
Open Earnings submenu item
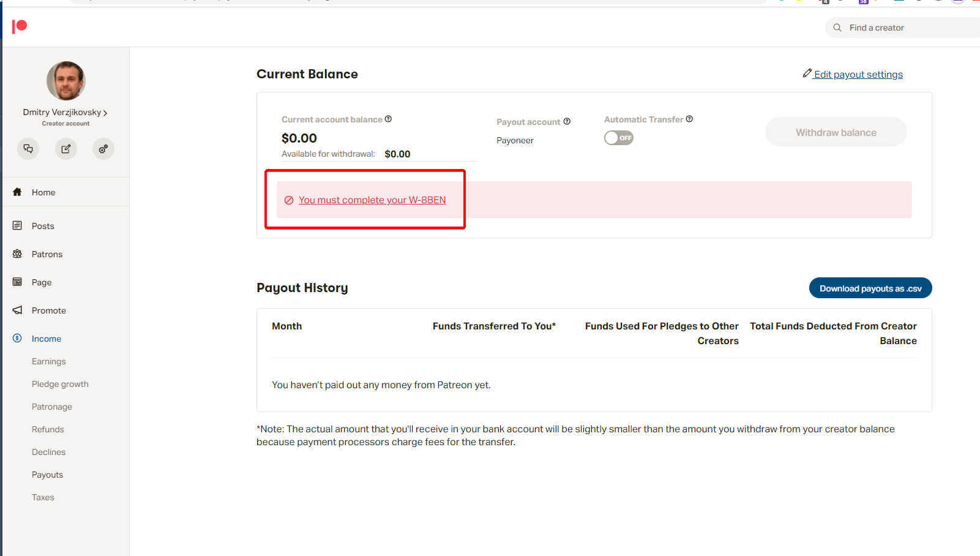tap(49, 361)
